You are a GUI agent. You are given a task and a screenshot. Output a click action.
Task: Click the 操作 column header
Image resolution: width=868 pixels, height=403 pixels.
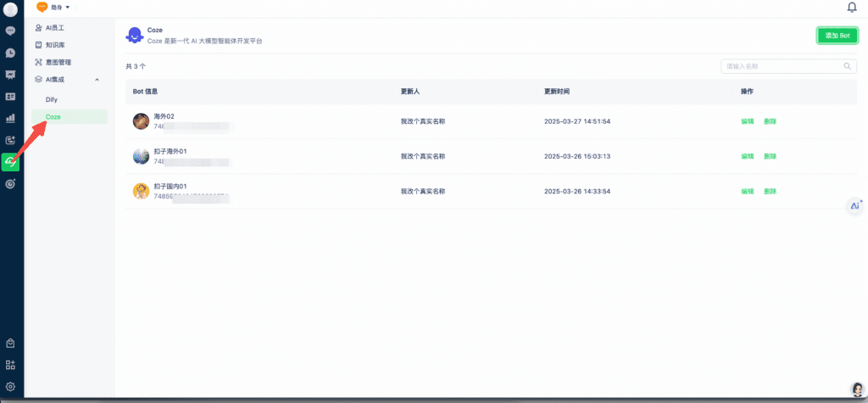[x=747, y=92]
